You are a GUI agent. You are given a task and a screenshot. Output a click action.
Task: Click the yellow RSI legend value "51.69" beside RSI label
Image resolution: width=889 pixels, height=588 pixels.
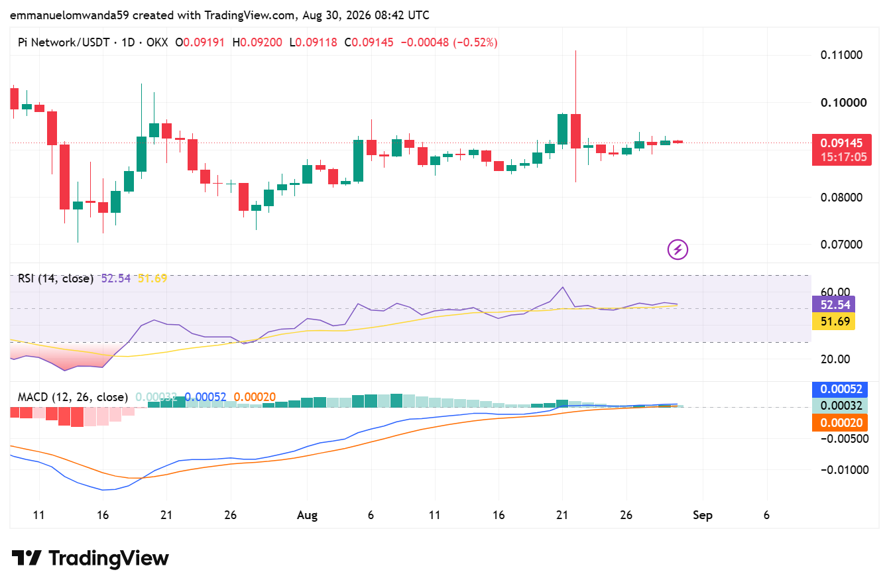(152, 278)
